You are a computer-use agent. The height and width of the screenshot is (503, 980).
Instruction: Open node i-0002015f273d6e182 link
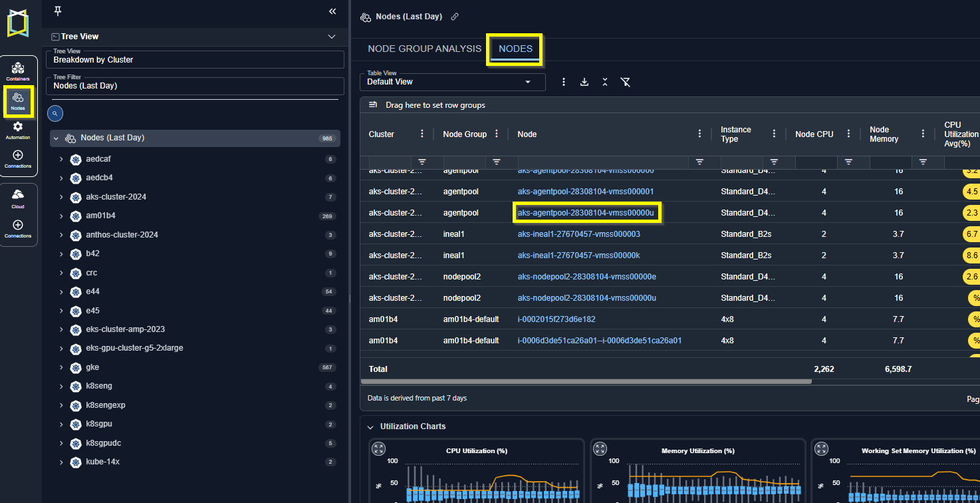[x=556, y=319]
